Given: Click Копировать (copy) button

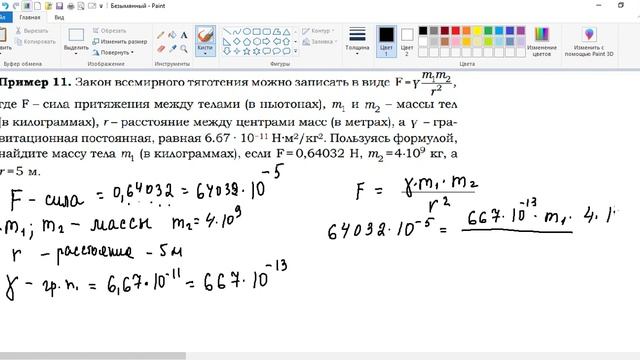Looking at the screenshot, I should click(x=35, y=42).
